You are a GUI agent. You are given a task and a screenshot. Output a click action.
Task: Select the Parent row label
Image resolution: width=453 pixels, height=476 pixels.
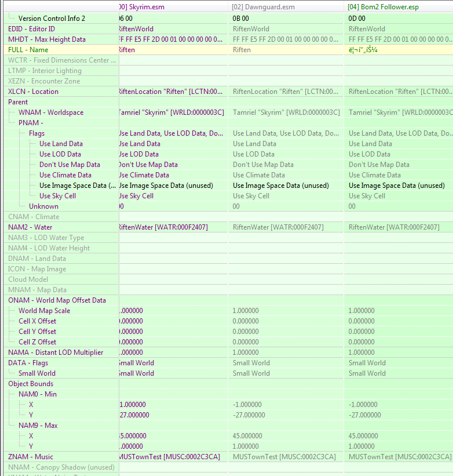[x=18, y=102]
